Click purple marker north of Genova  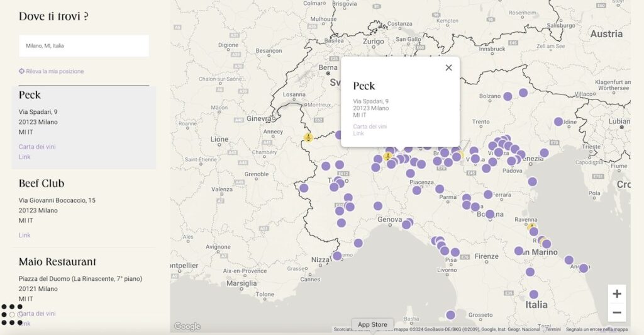(378, 206)
